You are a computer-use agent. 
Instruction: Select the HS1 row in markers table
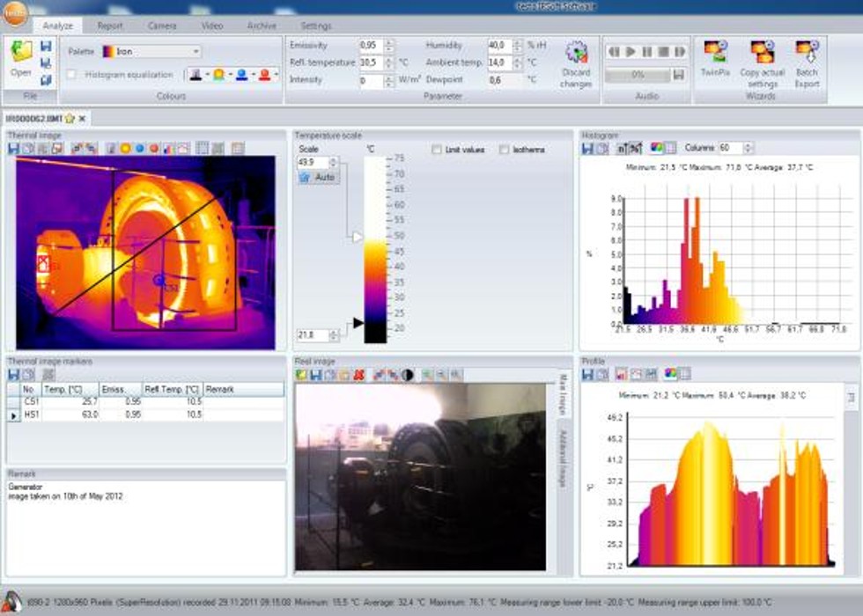(31, 414)
